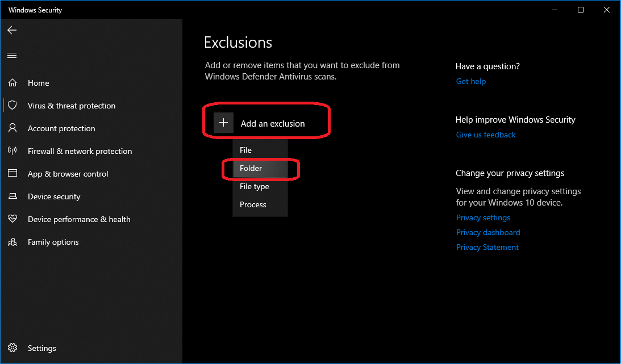Close the Windows Security window
The width and height of the screenshot is (621, 364).
click(x=607, y=10)
